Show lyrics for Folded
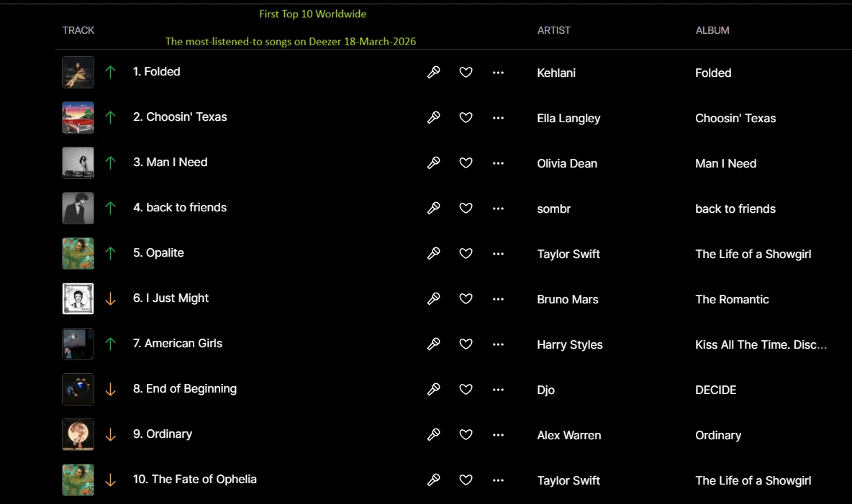 coord(433,72)
